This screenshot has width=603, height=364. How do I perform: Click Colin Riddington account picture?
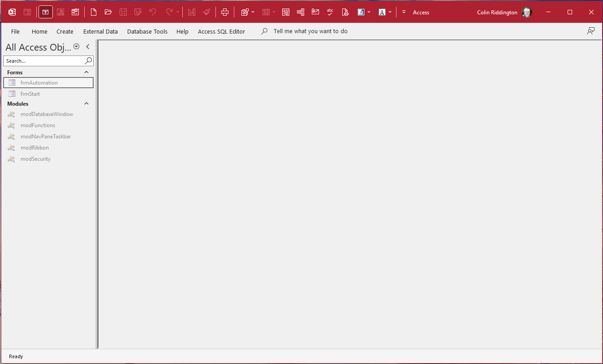[527, 12]
